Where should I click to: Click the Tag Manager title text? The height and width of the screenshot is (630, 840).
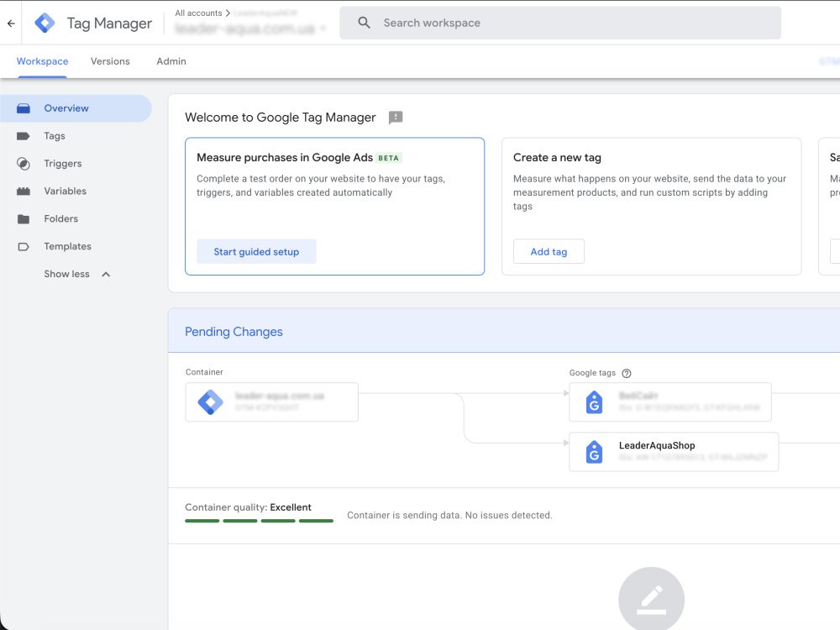pyautogui.click(x=109, y=23)
